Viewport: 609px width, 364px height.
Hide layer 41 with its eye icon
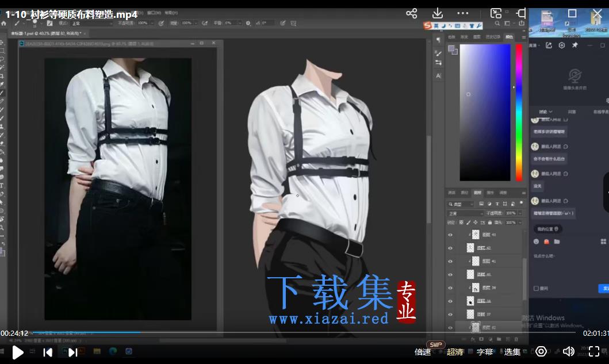[x=450, y=261]
